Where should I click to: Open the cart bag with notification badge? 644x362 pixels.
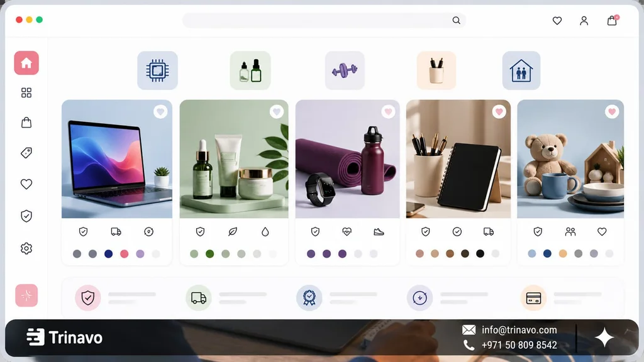[x=613, y=20]
